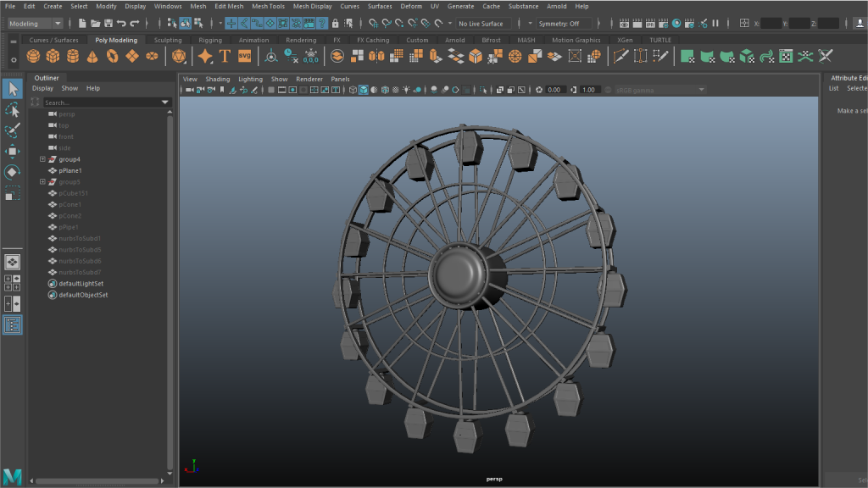
Task: Select pPlane1 in the Outliner
Action: coord(70,170)
